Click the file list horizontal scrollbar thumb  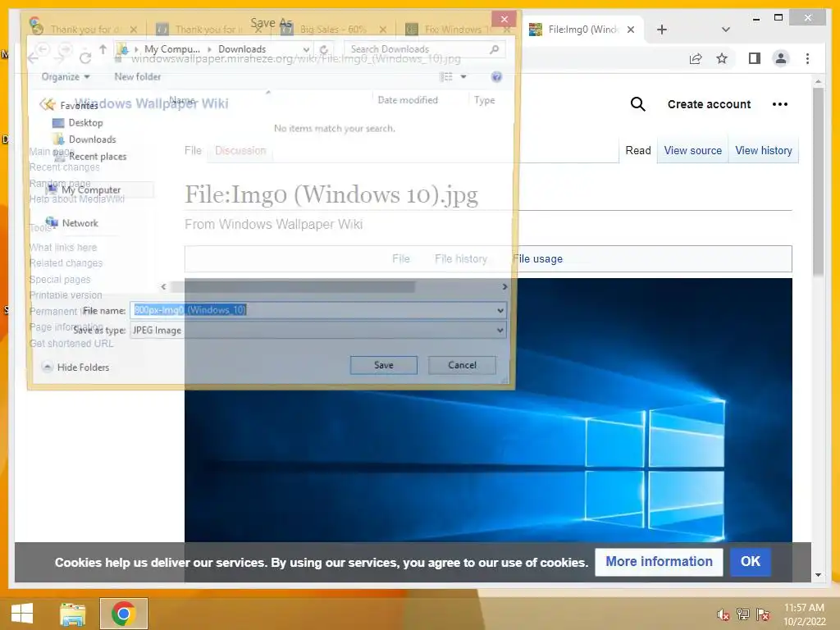click(293, 286)
